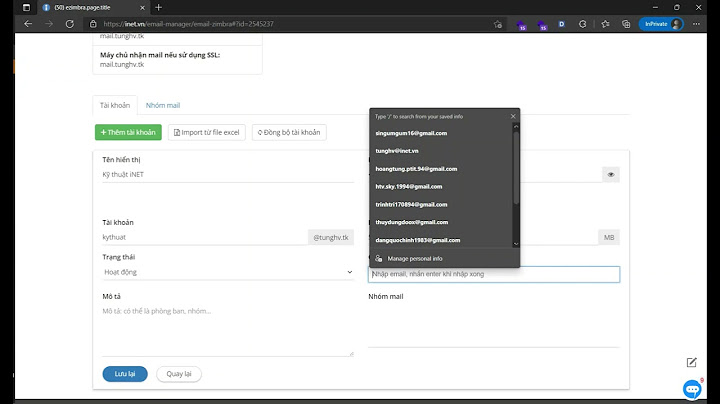This screenshot has height=404, width=720.
Task: Switch to the Nhóm mail tab
Action: pos(163,105)
